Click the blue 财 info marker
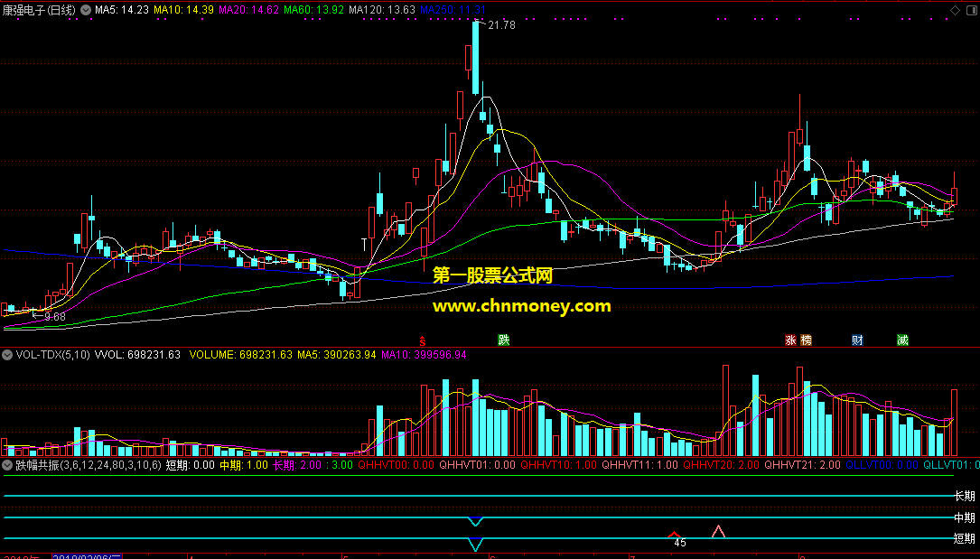Screen dimensions: 980x559 (857, 340)
